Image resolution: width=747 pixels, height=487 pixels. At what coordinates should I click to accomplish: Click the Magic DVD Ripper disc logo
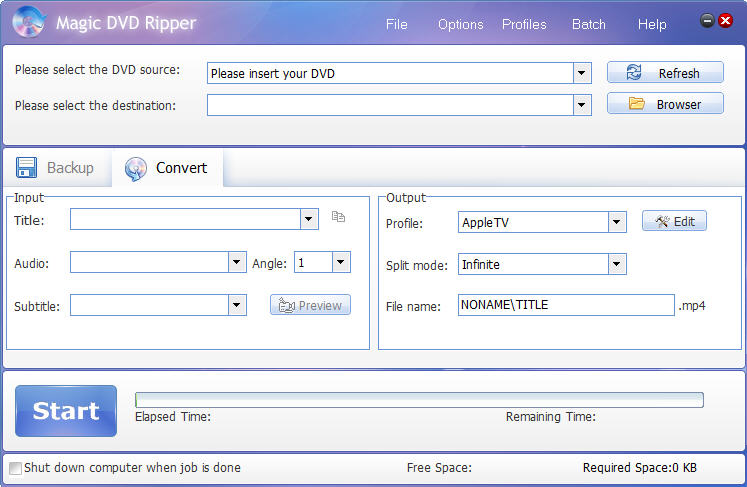coord(29,22)
